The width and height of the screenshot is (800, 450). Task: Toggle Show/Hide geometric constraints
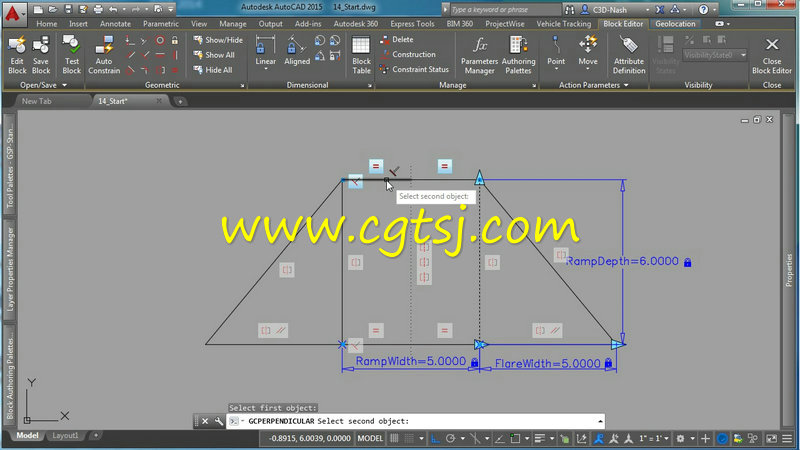218,39
